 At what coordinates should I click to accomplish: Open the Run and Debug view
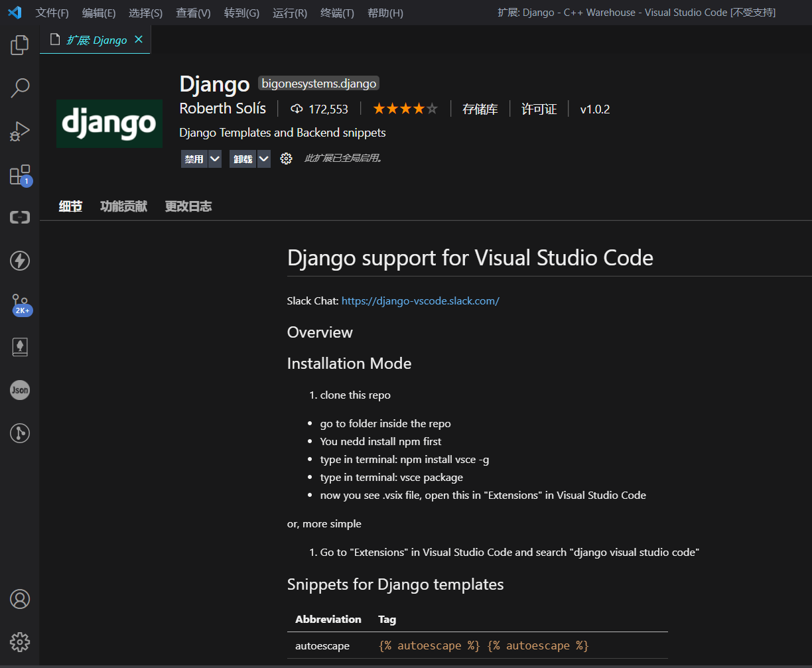(20, 131)
